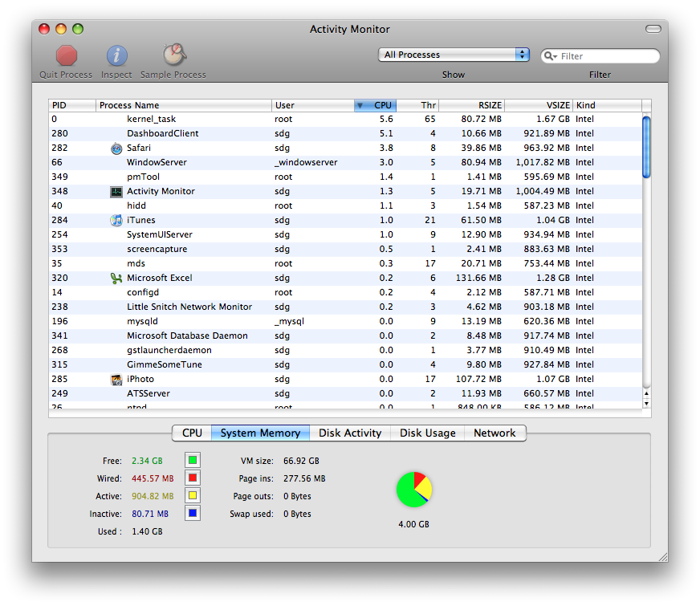Sort by CPU column header

[375, 105]
